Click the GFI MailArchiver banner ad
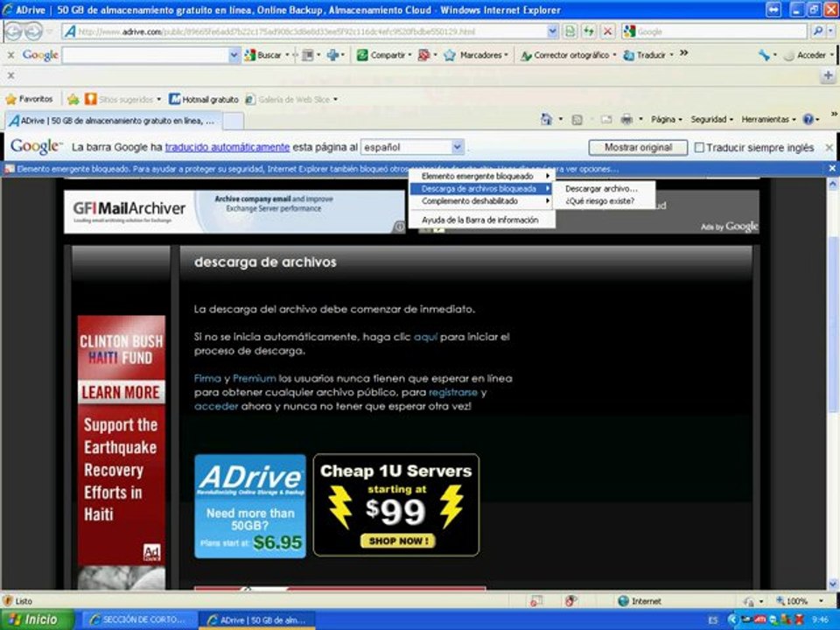The height and width of the screenshot is (630, 840). coord(234,212)
